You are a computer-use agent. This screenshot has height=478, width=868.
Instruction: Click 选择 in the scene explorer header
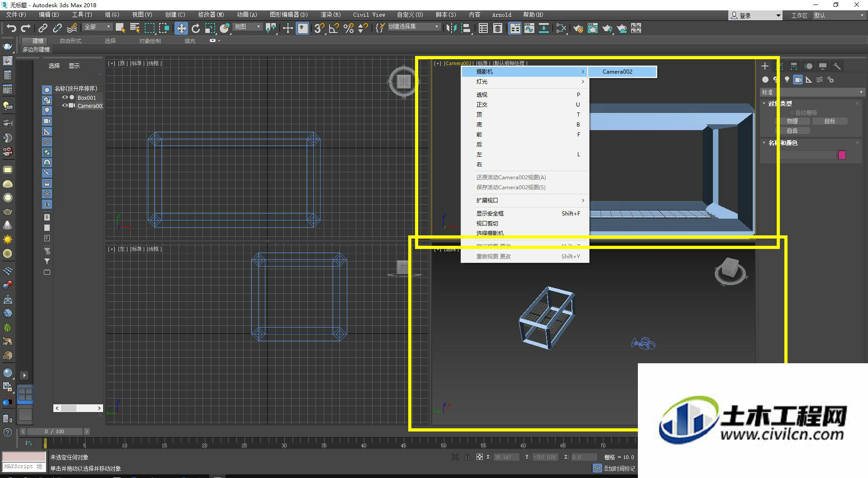coord(54,66)
